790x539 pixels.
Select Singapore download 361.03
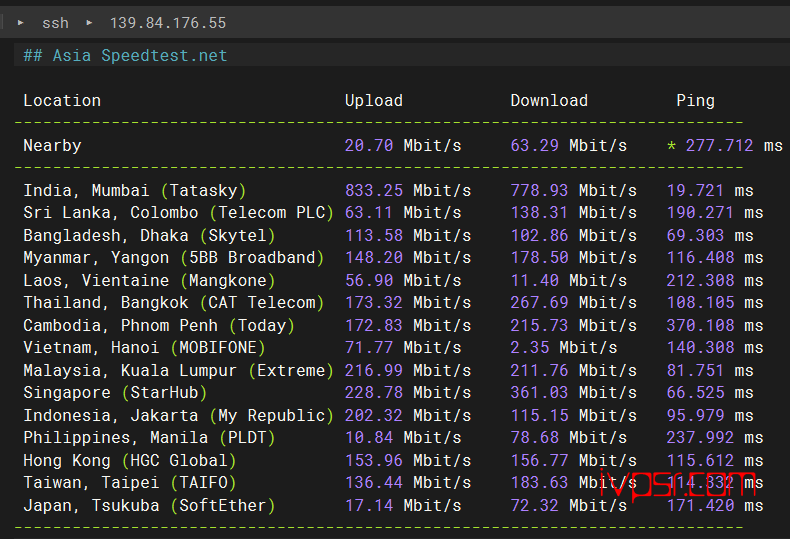(539, 392)
